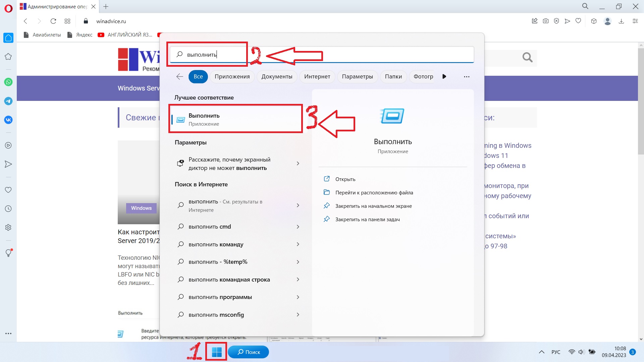Open search panel three-dots options menu
Screen dimensions: 644x362
coord(467,76)
